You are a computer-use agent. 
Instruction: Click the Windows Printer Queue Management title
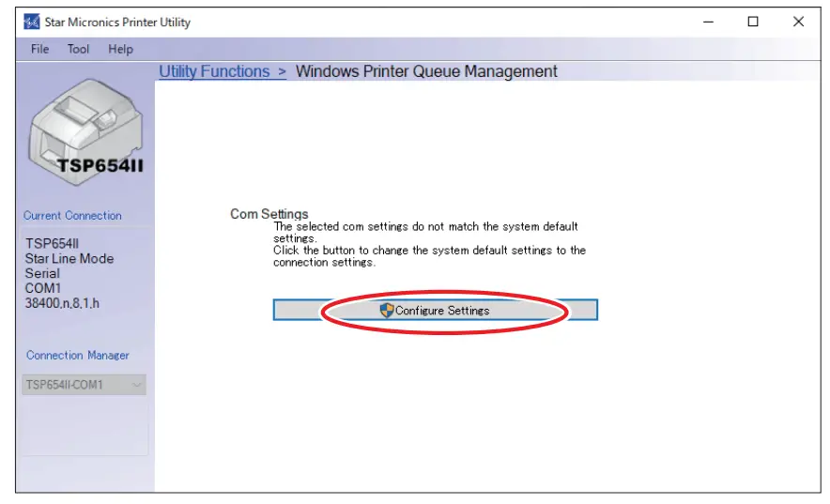click(x=426, y=71)
